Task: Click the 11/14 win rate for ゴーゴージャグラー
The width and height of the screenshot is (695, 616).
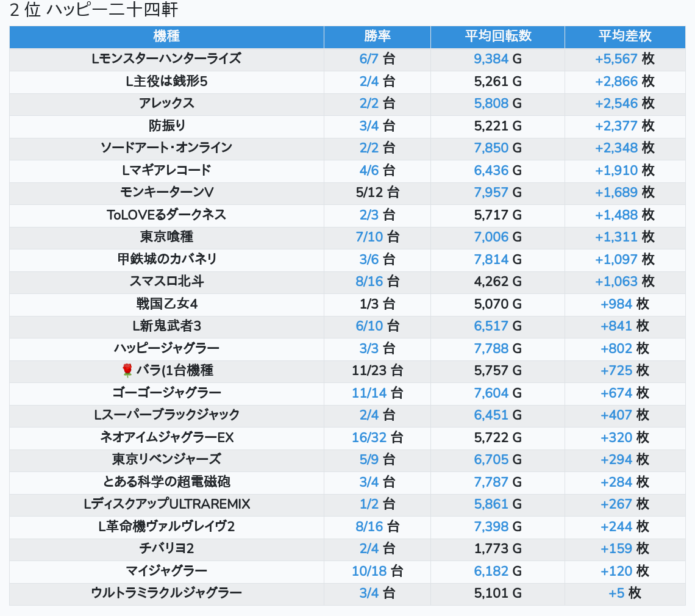Action: [369, 393]
